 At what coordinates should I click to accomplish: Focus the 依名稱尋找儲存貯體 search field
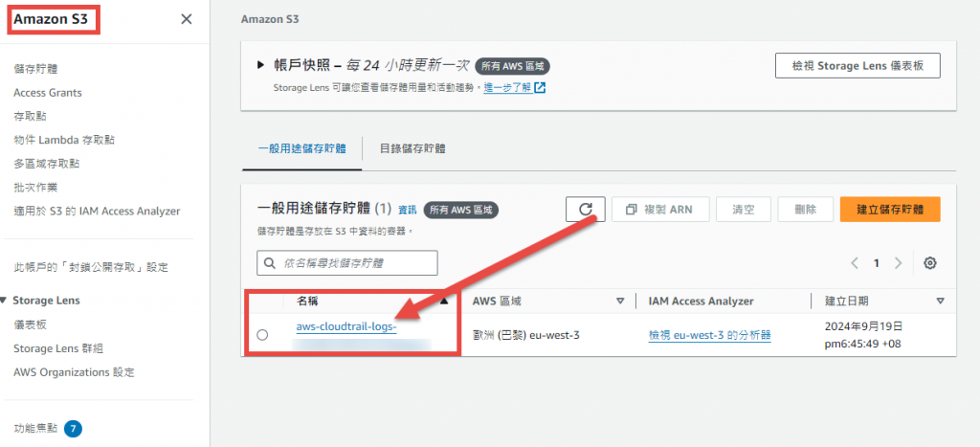346,263
